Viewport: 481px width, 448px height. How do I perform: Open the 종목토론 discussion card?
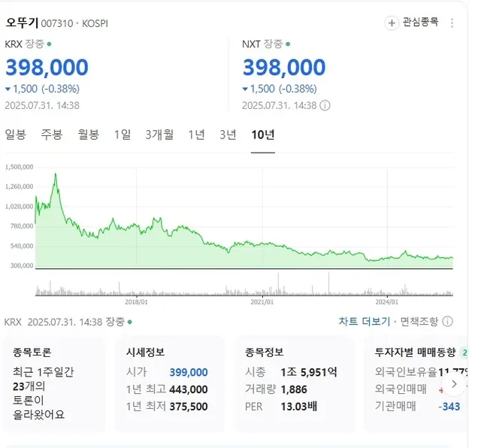[x=55, y=383]
